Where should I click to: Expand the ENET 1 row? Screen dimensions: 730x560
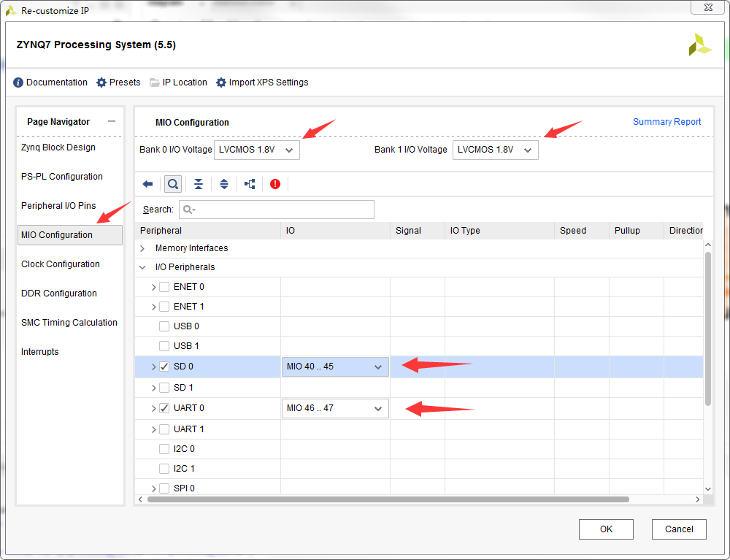click(153, 307)
